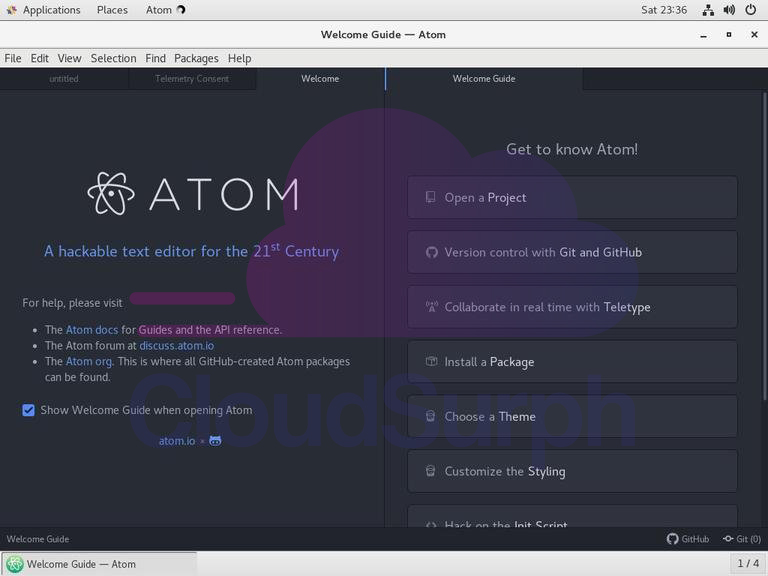Click the hackable text editor tagline
768x576 pixels.
[x=192, y=251]
